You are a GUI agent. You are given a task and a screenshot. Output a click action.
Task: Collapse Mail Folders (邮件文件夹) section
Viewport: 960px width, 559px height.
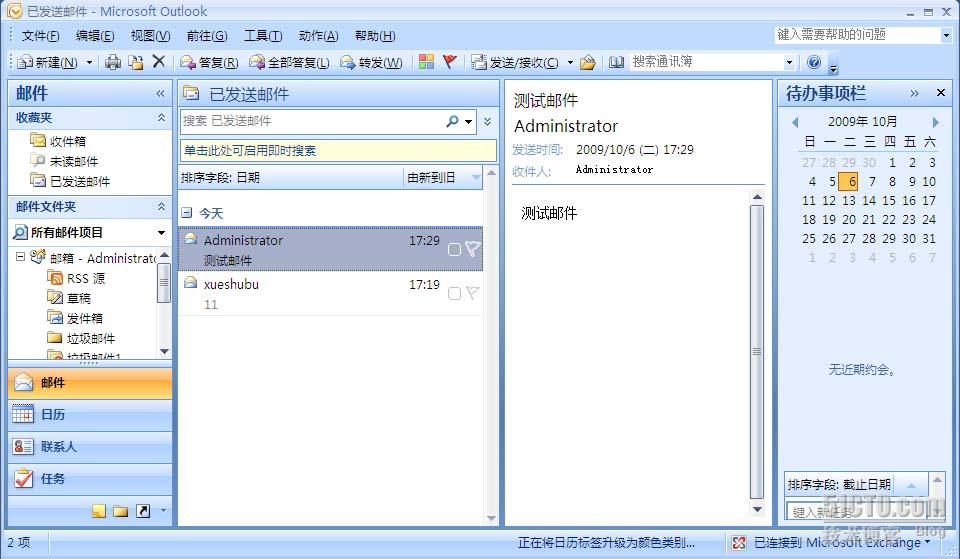[161, 207]
